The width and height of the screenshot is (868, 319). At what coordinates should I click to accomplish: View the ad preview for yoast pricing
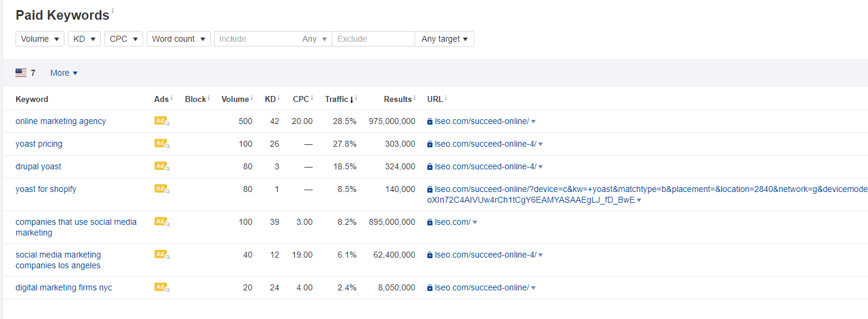click(x=162, y=144)
